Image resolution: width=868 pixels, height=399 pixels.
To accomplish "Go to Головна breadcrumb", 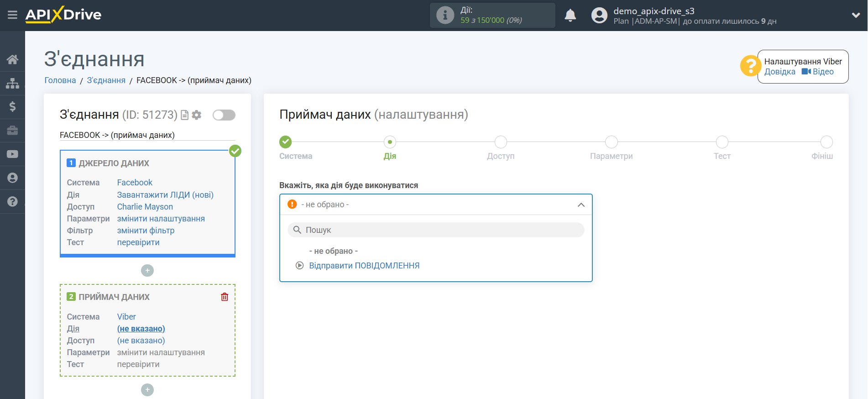I will tap(60, 80).
